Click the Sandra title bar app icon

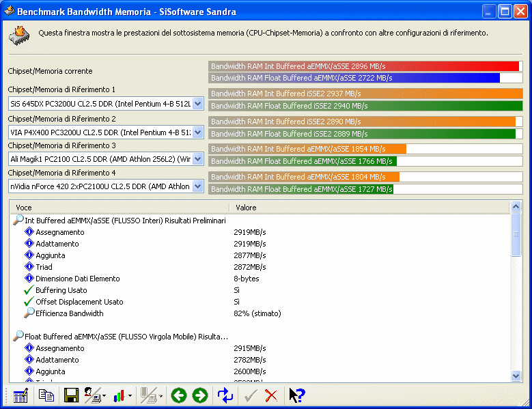tap(9, 11)
